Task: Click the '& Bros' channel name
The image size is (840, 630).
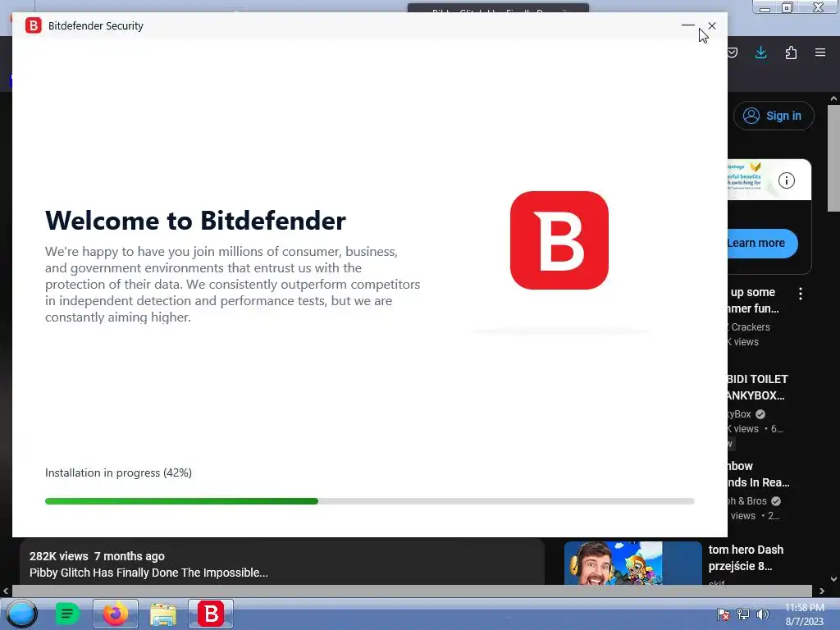Action: (x=747, y=501)
